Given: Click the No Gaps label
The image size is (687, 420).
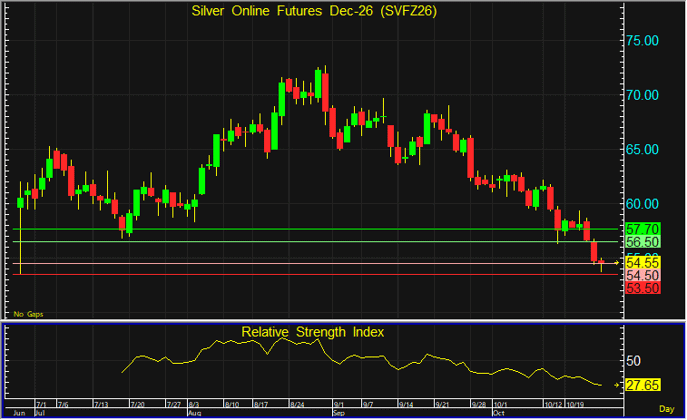Looking at the screenshot, I should click(x=28, y=314).
